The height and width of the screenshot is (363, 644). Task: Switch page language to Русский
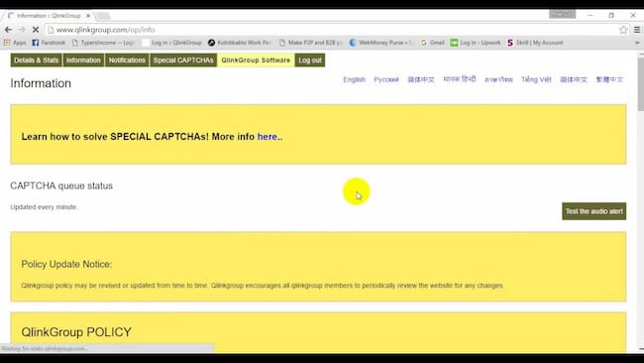pyautogui.click(x=386, y=79)
